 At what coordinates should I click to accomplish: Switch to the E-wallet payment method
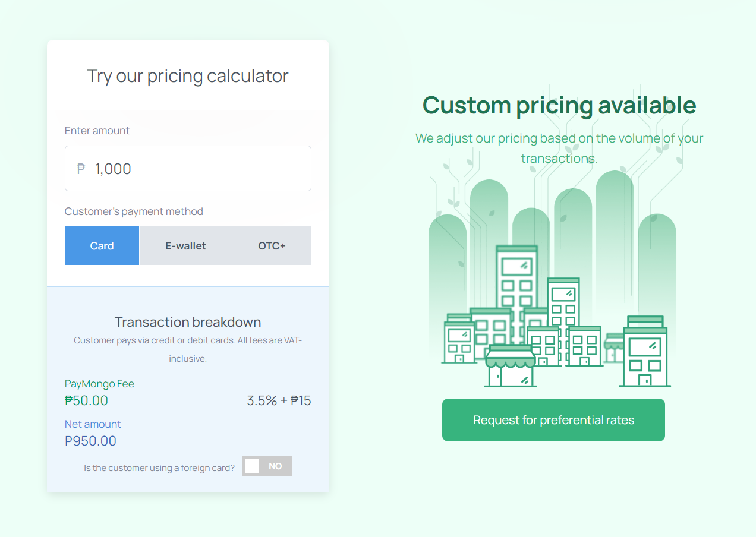(x=185, y=245)
